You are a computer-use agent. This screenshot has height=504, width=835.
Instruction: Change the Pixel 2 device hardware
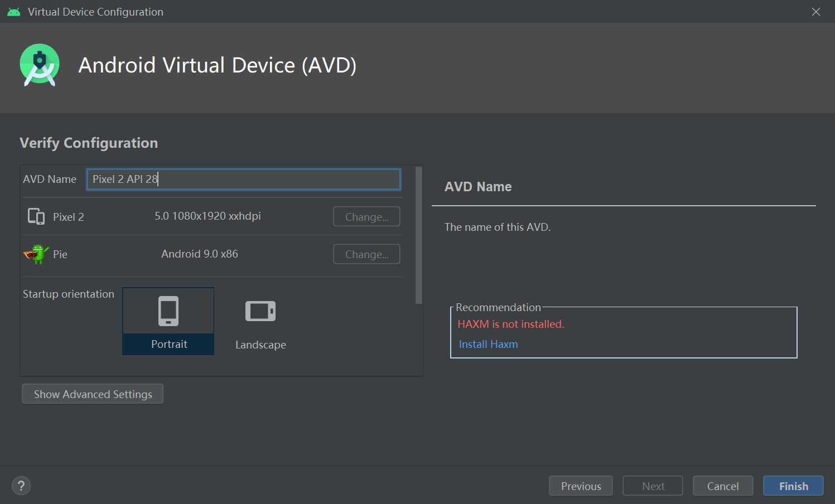point(366,217)
